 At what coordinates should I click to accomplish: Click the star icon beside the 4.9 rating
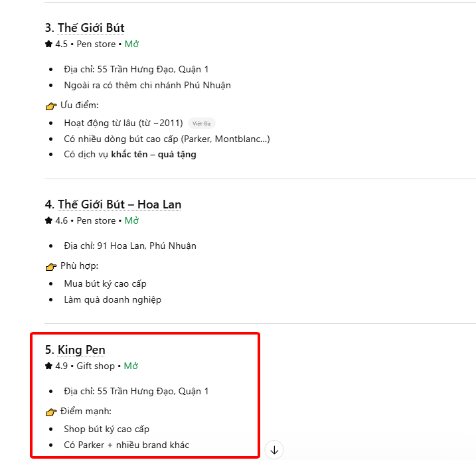click(x=48, y=366)
